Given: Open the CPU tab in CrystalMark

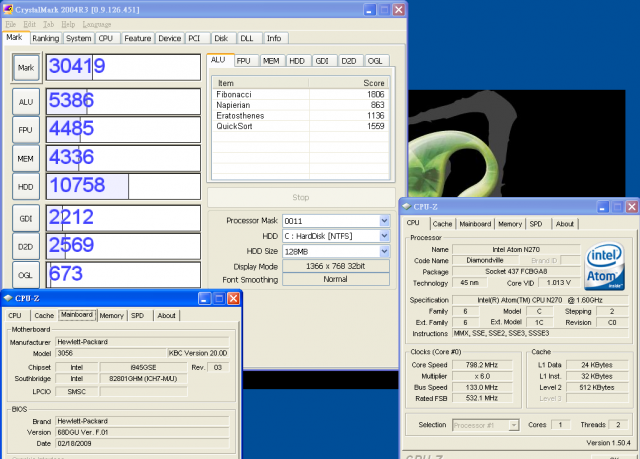Looking at the screenshot, I should coord(106,38).
